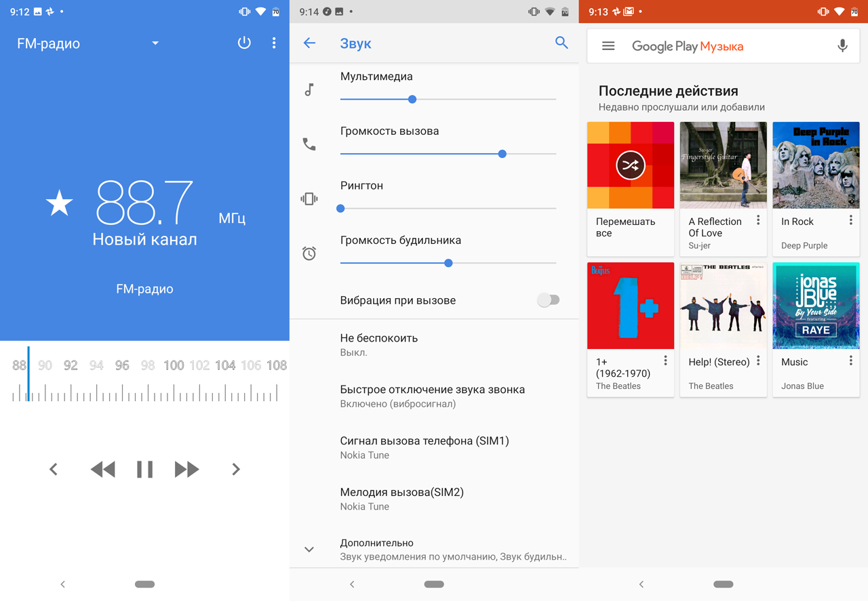
Task: Adjust the Рингтон volume slider
Action: point(448,209)
